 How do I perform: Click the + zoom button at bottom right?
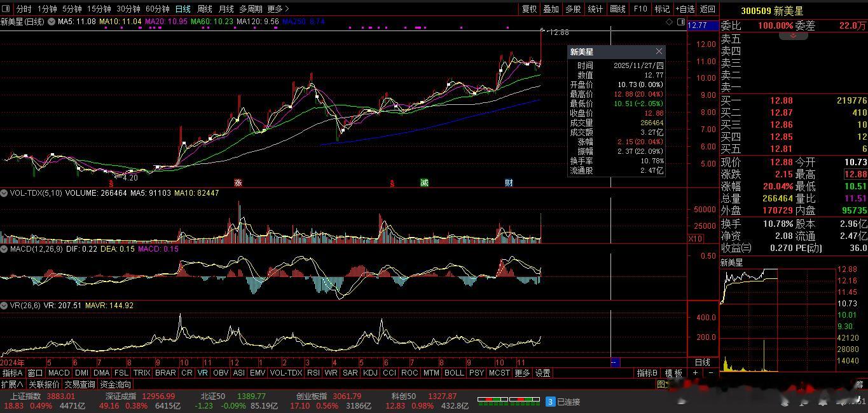pos(696,373)
